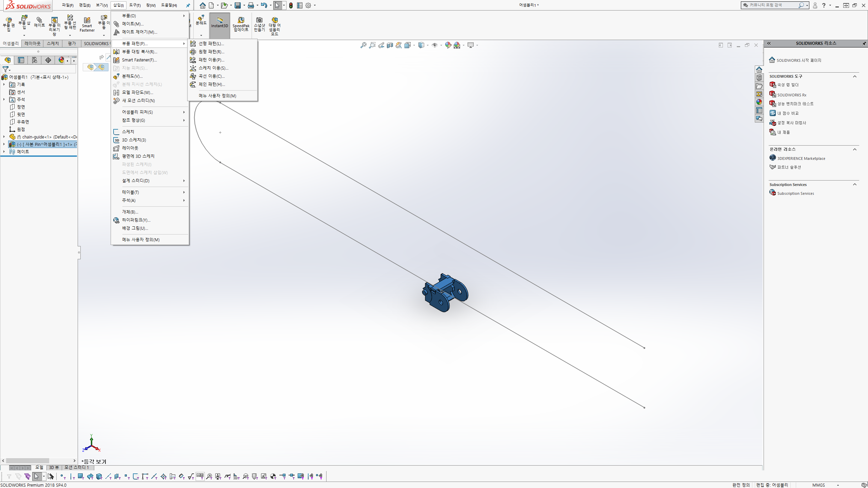Click the snapshot camera icon
The height and width of the screenshot is (488, 868).
click(259, 20)
